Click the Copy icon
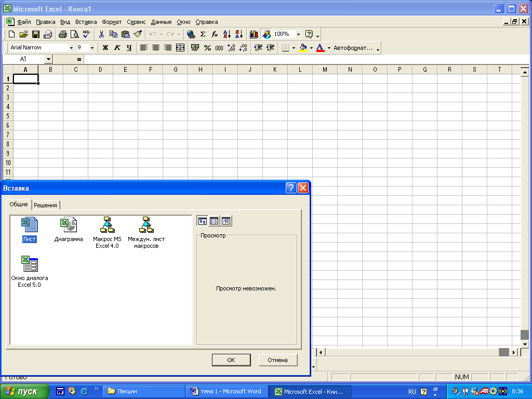The width and height of the screenshot is (532, 399). tap(113, 34)
